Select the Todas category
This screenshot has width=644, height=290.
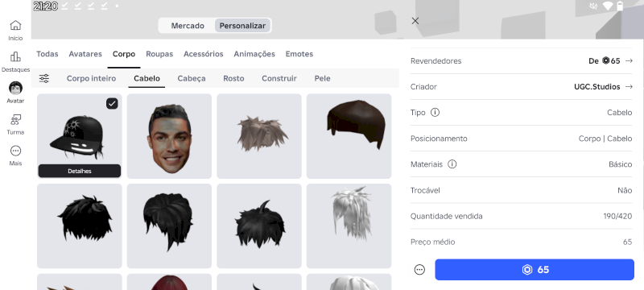(x=47, y=54)
